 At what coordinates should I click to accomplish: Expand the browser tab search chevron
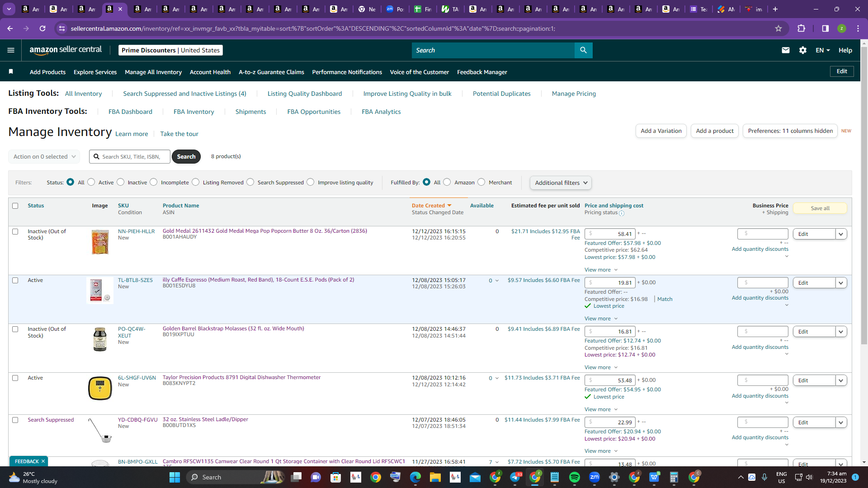pos(9,9)
